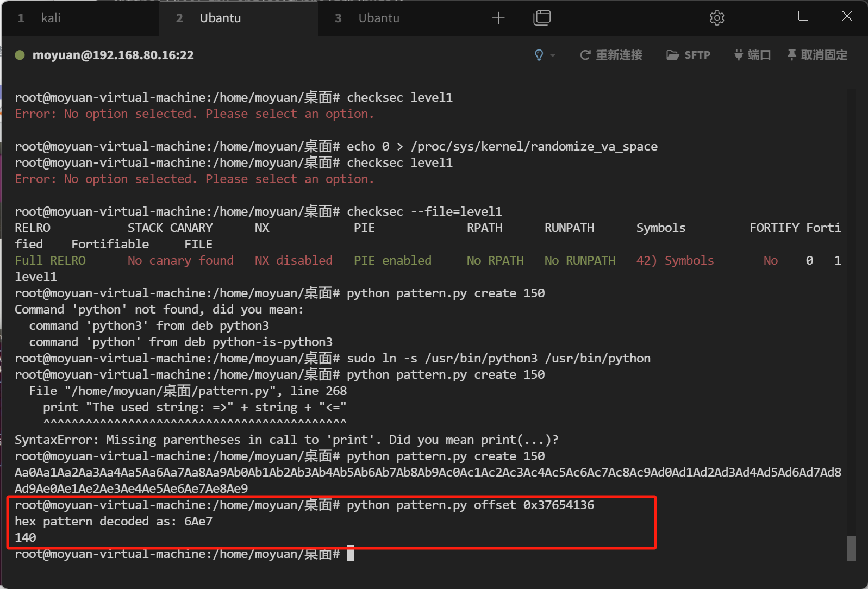Minimize the terminal window

click(x=760, y=16)
